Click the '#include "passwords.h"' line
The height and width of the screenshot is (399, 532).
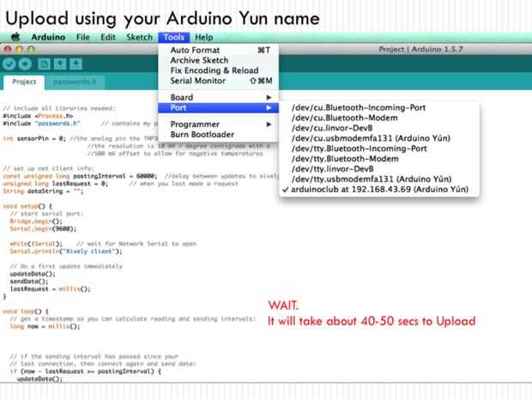click(41, 124)
